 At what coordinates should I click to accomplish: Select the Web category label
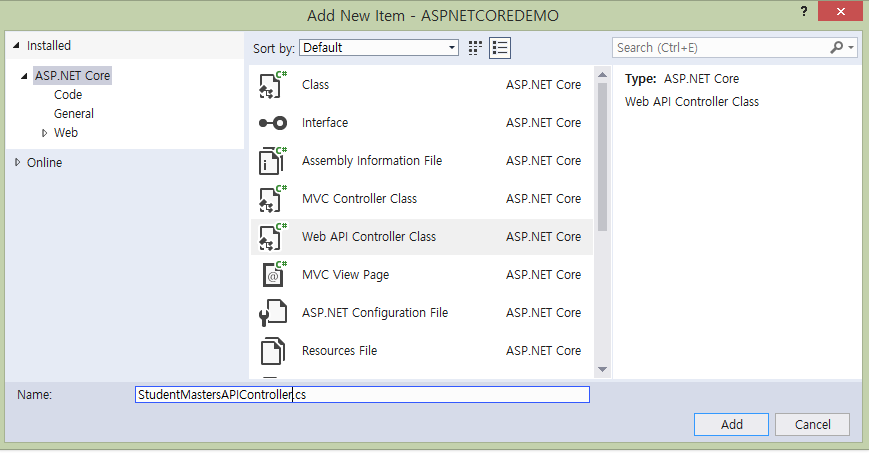click(x=66, y=133)
